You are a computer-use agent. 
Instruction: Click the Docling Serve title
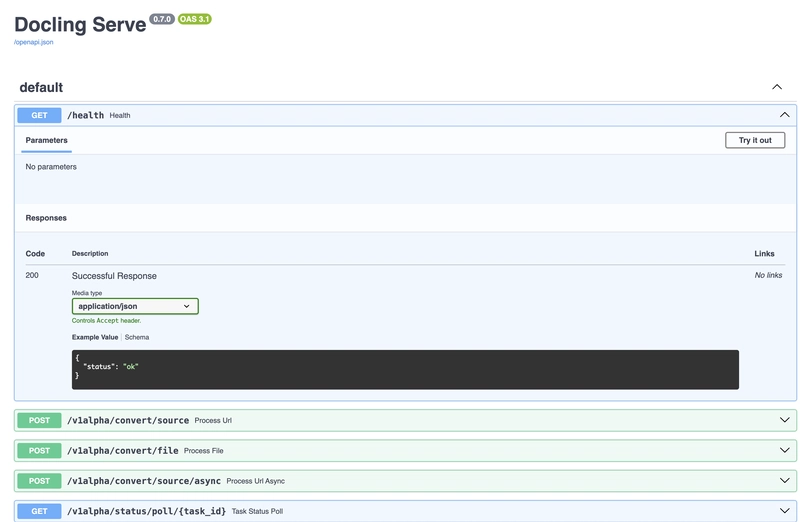[x=80, y=24]
